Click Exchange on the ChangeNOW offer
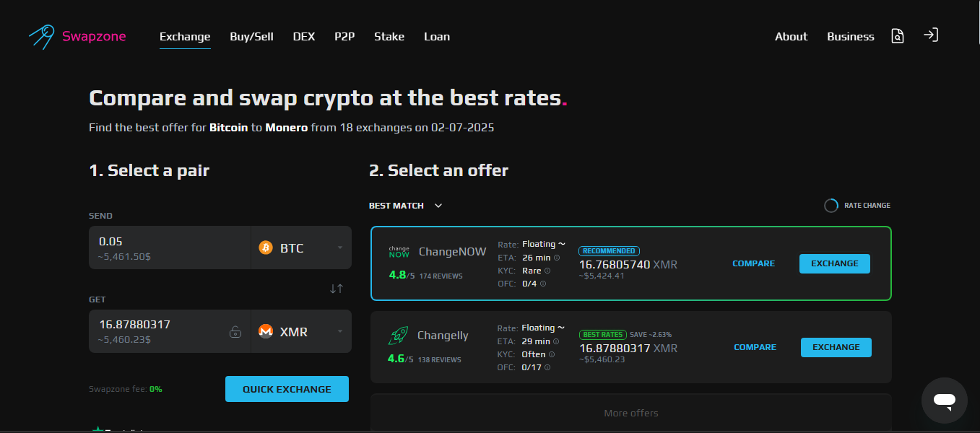 (834, 263)
